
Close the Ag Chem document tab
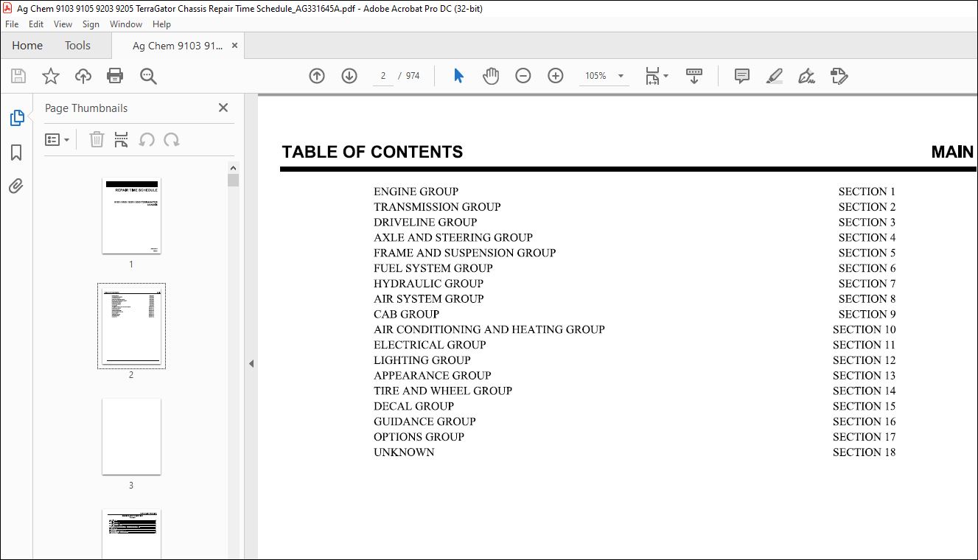tap(234, 46)
